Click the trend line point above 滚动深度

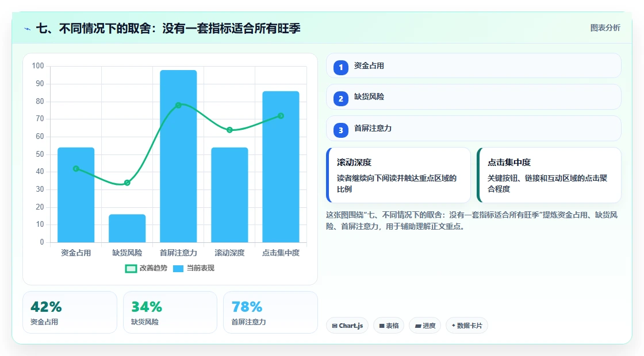(x=229, y=130)
